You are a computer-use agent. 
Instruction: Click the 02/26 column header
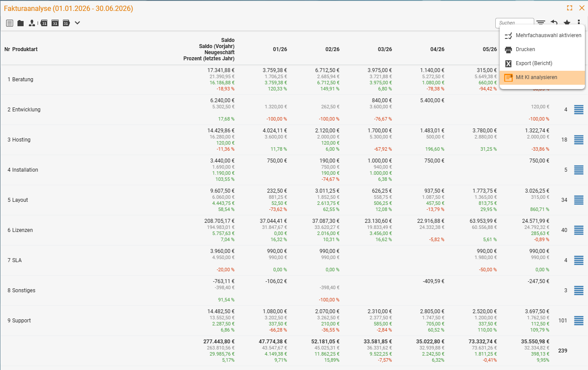[332, 49]
